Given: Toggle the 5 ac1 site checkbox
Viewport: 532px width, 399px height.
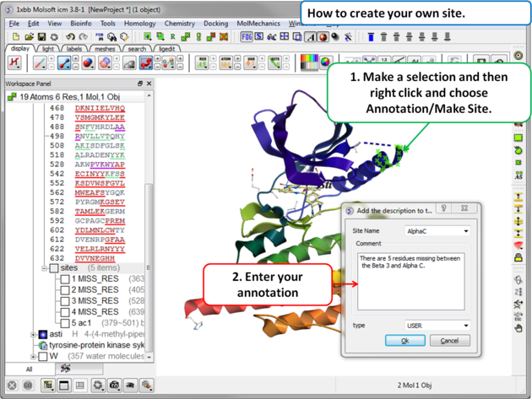Looking at the screenshot, I should [x=65, y=323].
